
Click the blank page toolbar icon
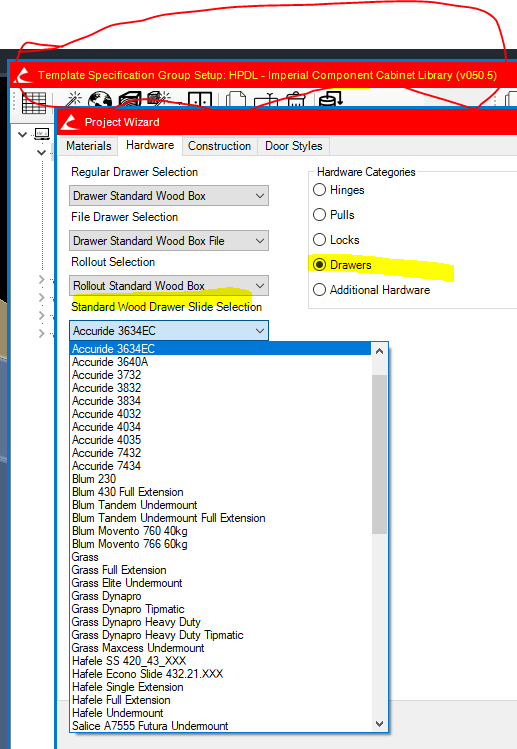[x=236, y=99]
